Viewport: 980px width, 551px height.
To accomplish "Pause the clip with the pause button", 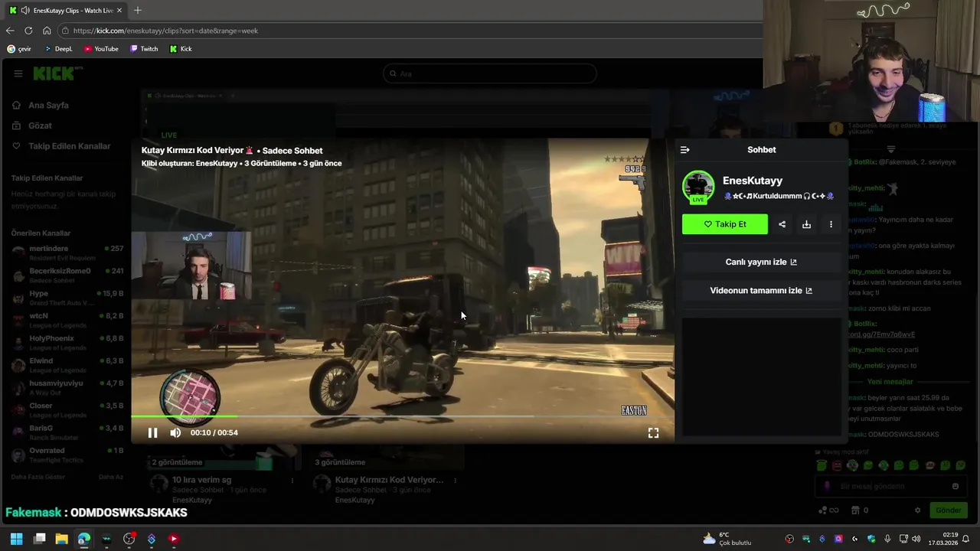I will point(152,433).
